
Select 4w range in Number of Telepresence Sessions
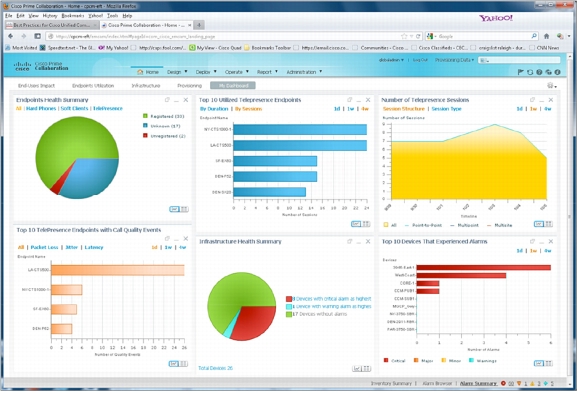548,109
